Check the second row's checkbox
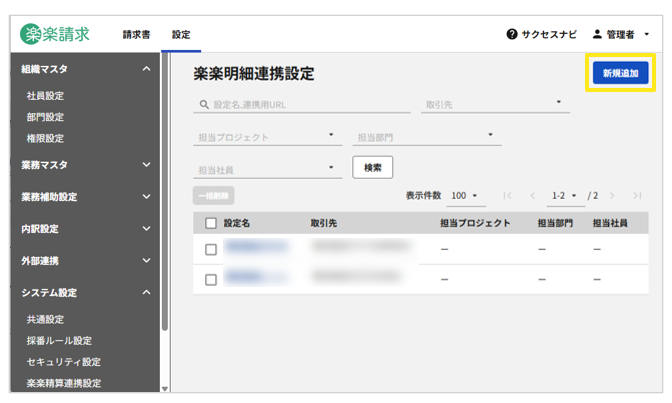This screenshot has height=403, width=672. [x=210, y=280]
